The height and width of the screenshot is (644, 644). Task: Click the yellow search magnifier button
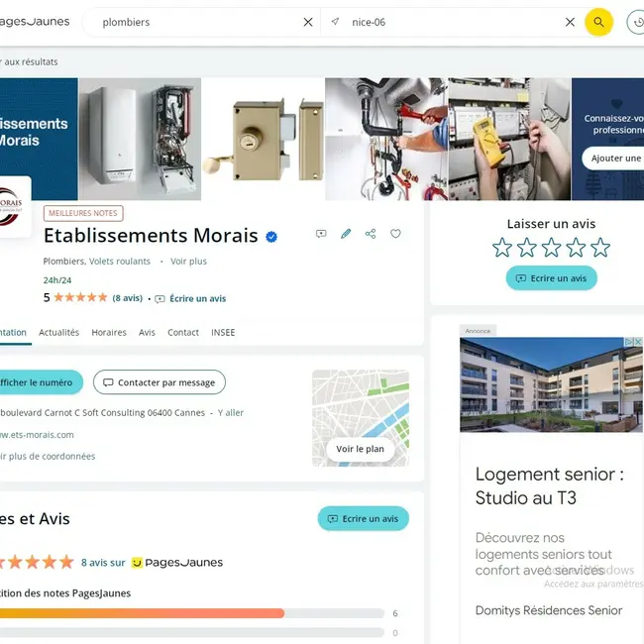coord(598,22)
